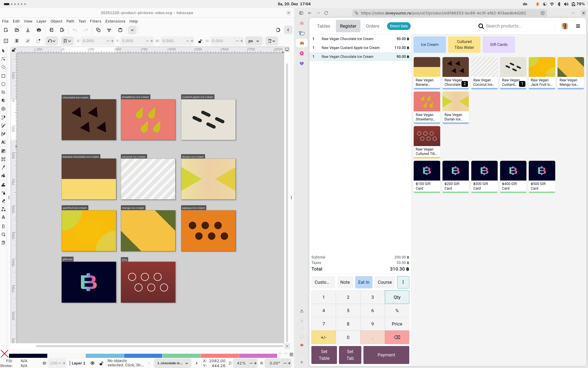Open the Odoo hamburger menu
Image resolution: width=588 pixels, height=368 pixels.
click(578, 26)
